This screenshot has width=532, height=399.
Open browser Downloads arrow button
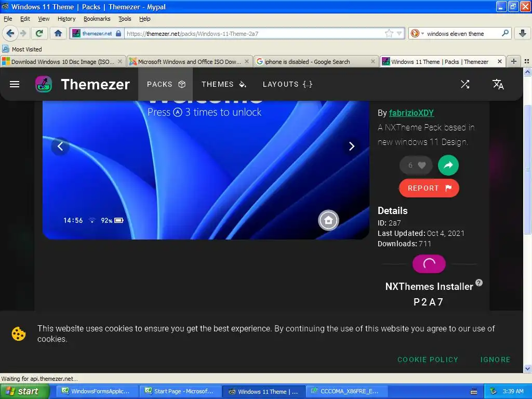click(523, 33)
